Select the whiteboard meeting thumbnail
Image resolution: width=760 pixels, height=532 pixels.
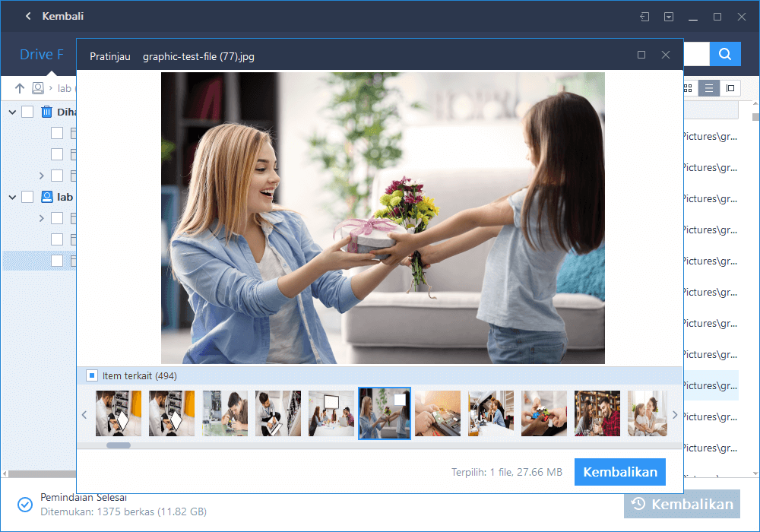point(331,413)
